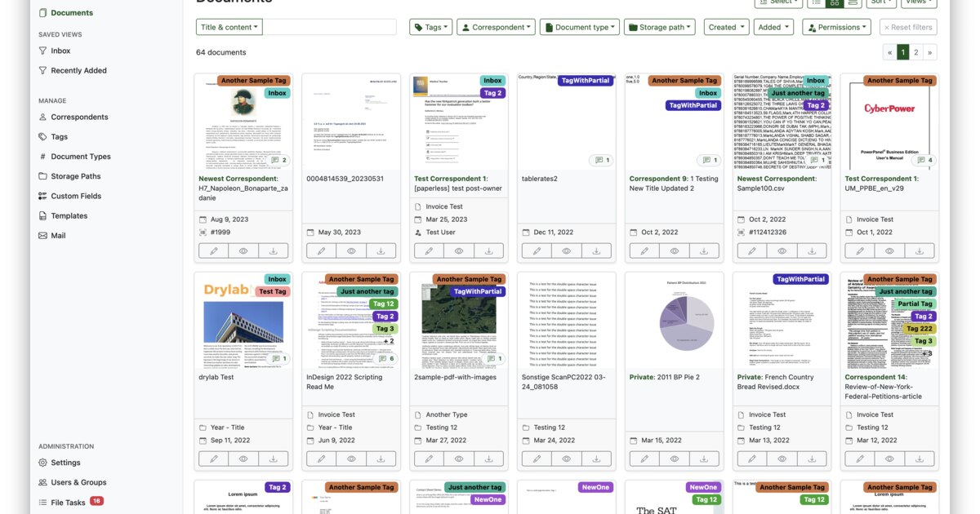Go to page 2 of the documents
Viewport: 980px width, 514px height.
916,52
